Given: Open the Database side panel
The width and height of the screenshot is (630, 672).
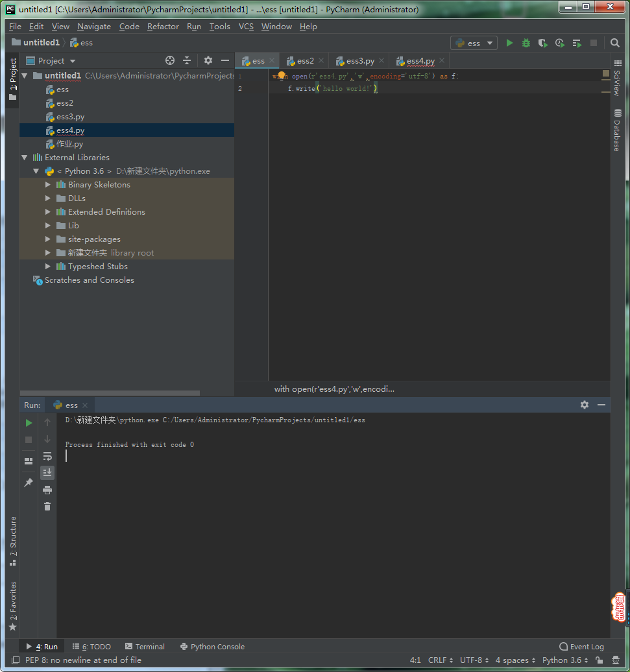Looking at the screenshot, I should (x=617, y=130).
